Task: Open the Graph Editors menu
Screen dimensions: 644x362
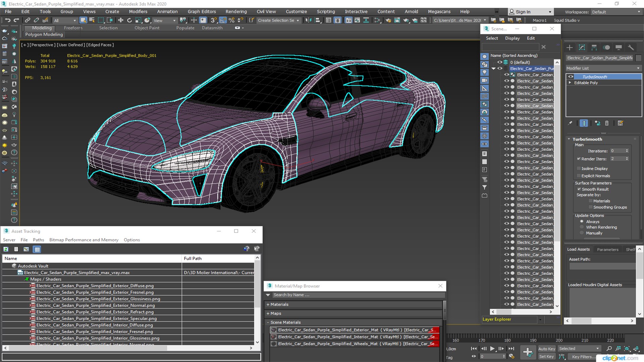Action: (202, 12)
